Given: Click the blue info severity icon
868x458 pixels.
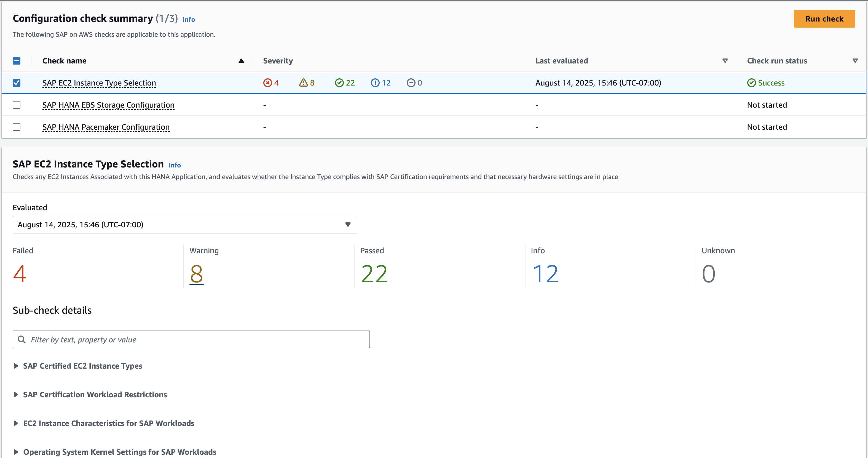Looking at the screenshot, I should coord(375,83).
